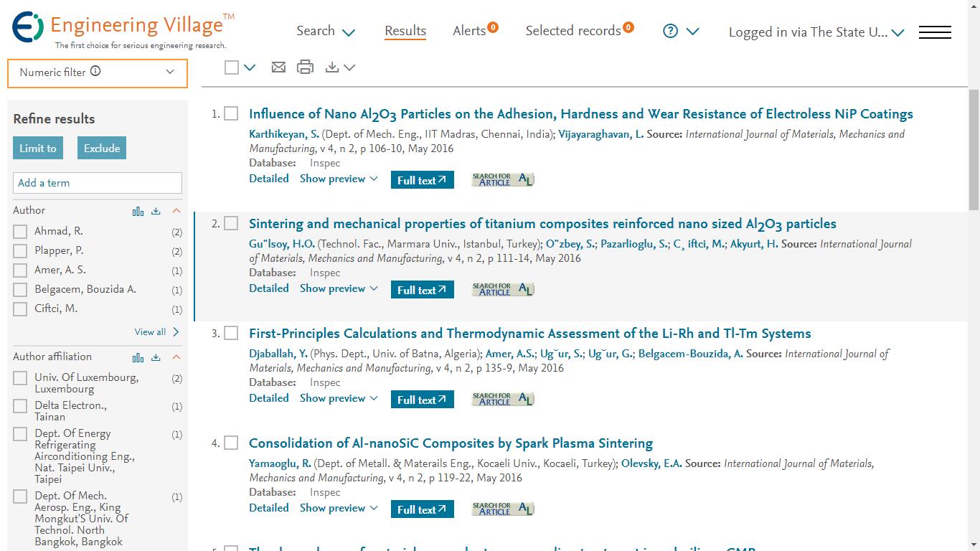Click the Limit to button
The height and width of the screenshot is (551, 980).
[37, 149]
